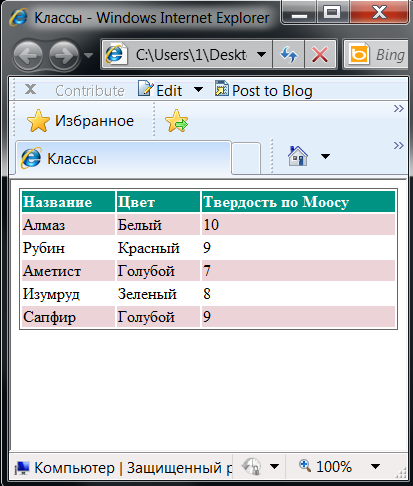413x486 pixels.
Task: Click the Edit toolbar button
Action: [x=160, y=90]
